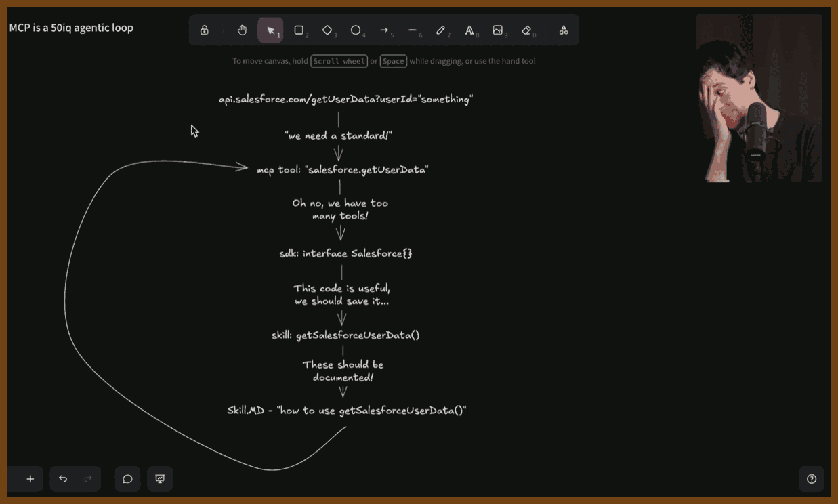Viewport: 838px width, 504px height.
Task: Click the Insert image tool
Action: point(498,30)
